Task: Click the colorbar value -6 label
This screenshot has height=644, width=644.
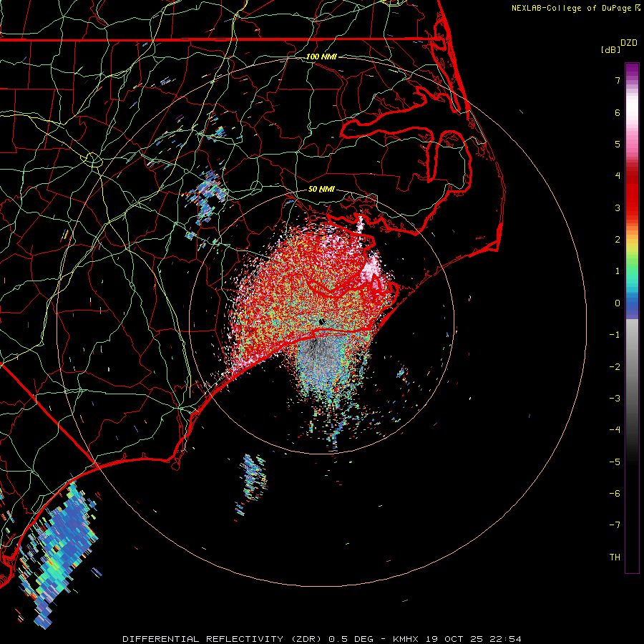Action: 615,494
